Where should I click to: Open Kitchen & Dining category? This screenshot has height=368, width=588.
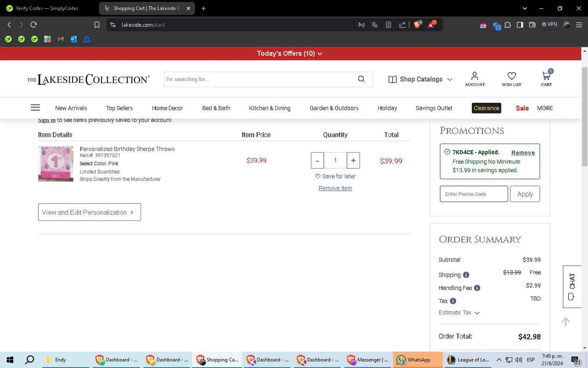click(270, 108)
